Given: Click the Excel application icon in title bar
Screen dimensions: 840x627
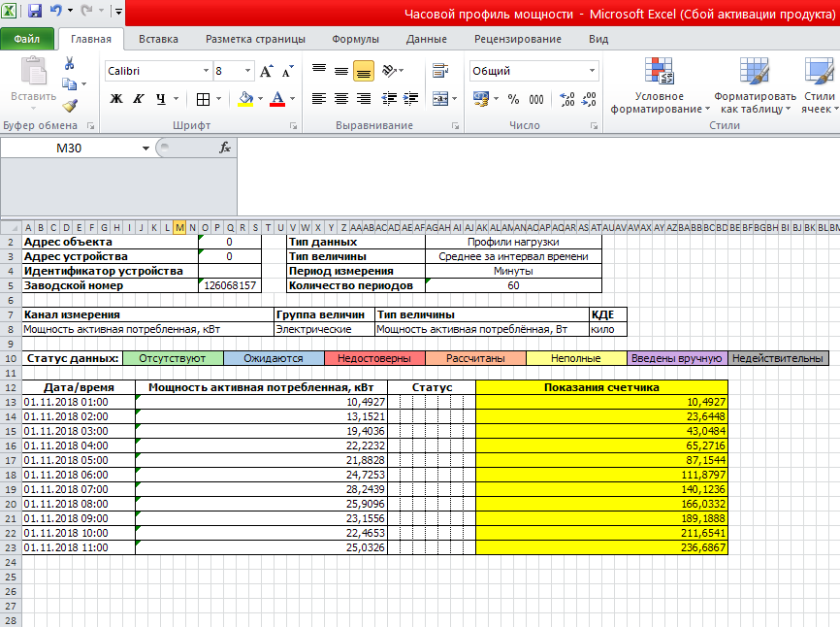Looking at the screenshot, I should click(x=10, y=10).
